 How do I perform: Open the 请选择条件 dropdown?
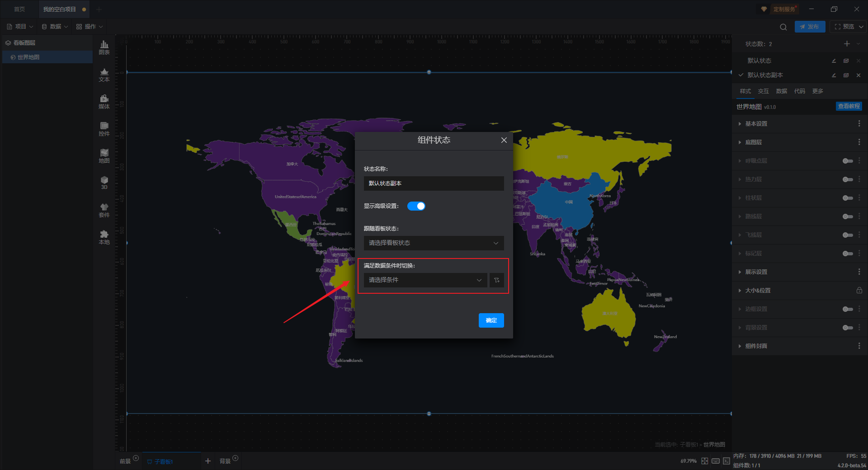[x=425, y=280]
